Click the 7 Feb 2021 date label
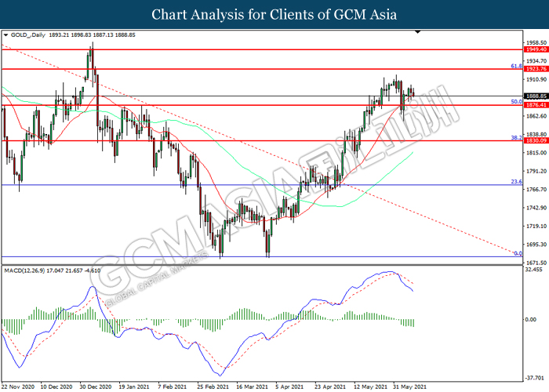This screenshot has width=549, height=392. click(173, 387)
